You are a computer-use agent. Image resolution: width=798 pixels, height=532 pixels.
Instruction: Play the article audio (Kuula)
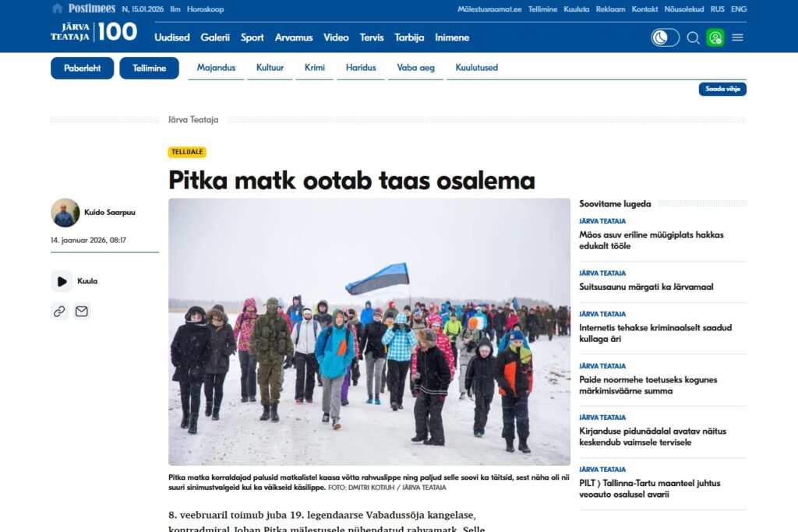62,281
